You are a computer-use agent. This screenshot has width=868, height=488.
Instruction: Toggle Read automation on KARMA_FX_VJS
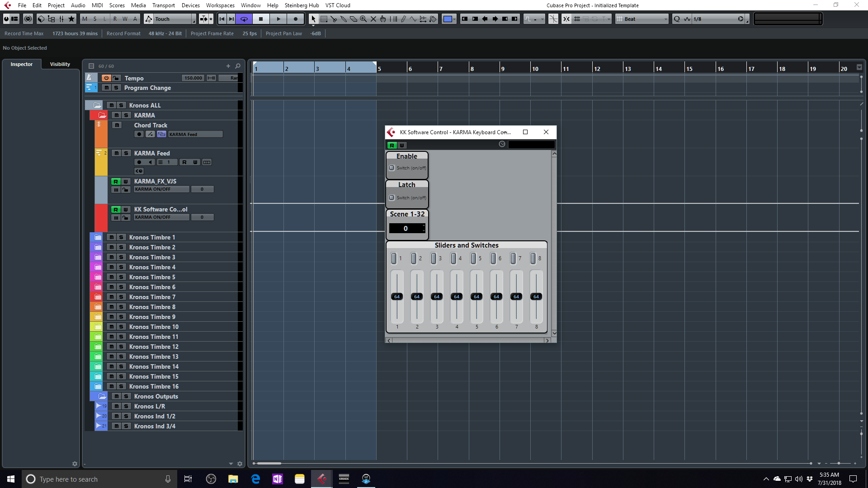tap(116, 181)
